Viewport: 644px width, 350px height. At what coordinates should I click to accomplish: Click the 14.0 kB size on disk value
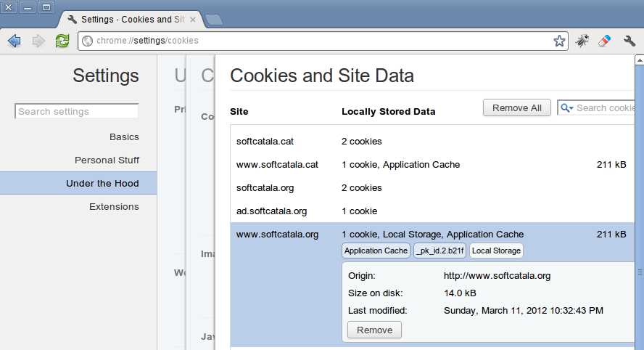tap(460, 293)
